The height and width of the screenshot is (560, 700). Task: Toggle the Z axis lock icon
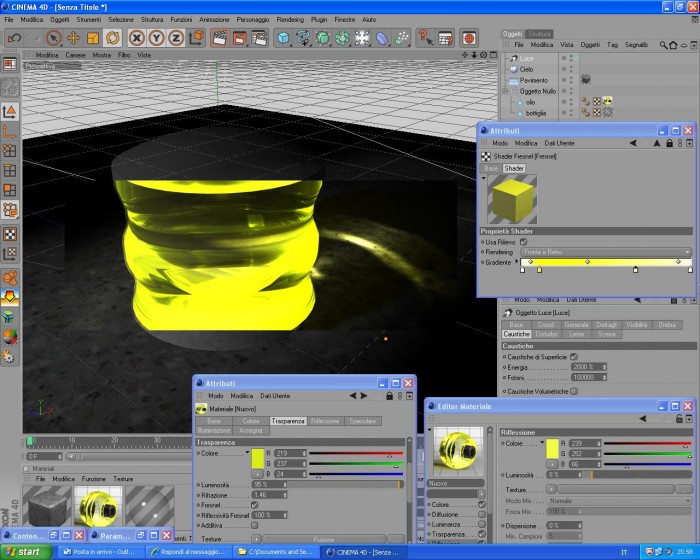coord(176,38)
